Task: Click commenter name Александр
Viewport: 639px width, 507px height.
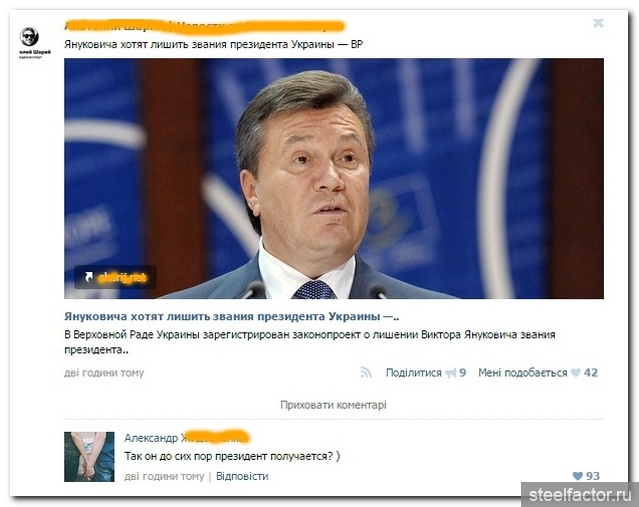Action: (x=151, y=438)
